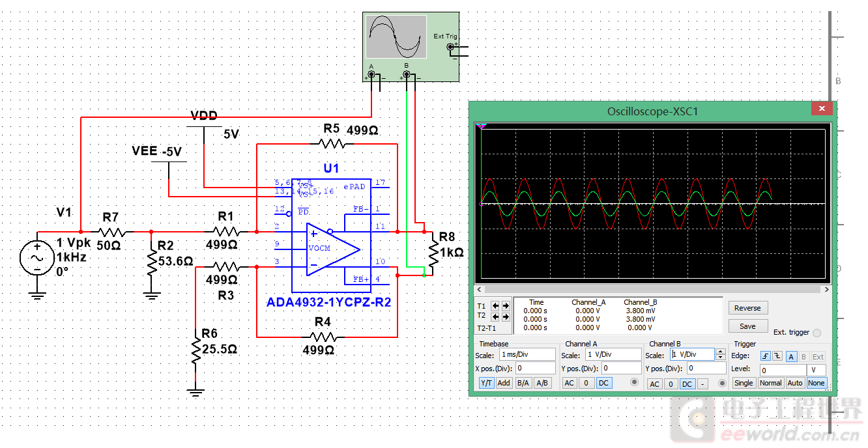Set Channel B coupling to 0
The image size is (868, 448).
[671, 384]
